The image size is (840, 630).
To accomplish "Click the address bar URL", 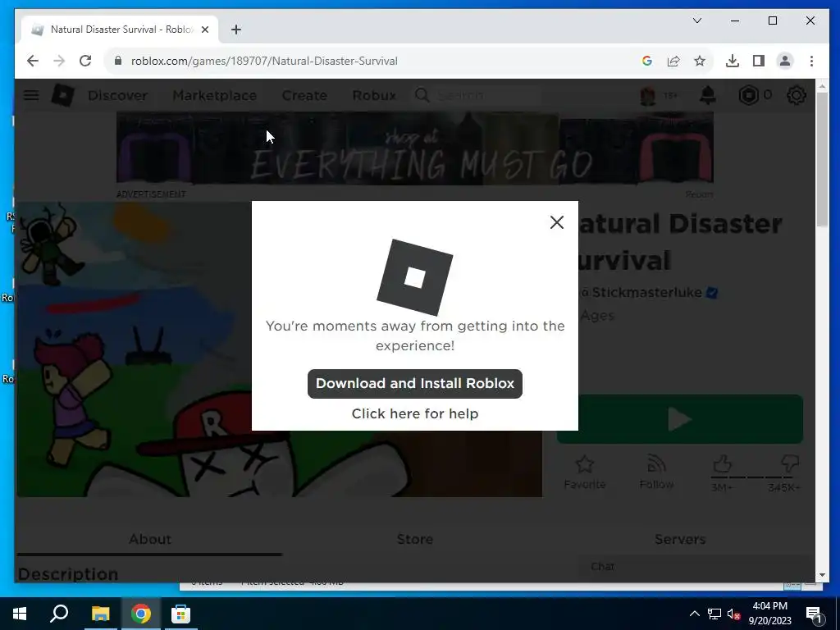I will (x=264, y=61).
